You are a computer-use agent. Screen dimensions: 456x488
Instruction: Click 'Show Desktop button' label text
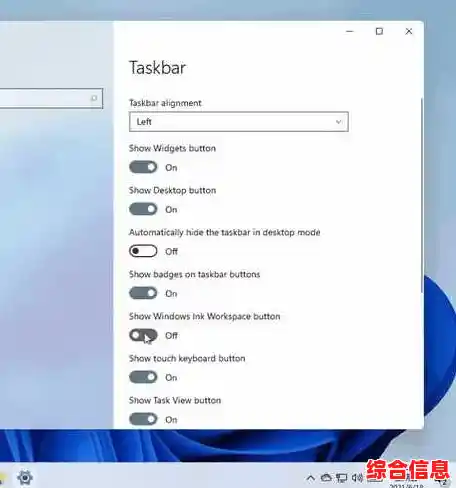pos(172,190)
